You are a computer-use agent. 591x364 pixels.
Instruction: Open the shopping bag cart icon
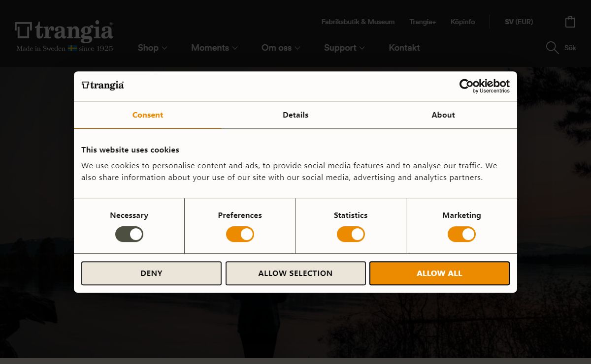tap(570, 22)
